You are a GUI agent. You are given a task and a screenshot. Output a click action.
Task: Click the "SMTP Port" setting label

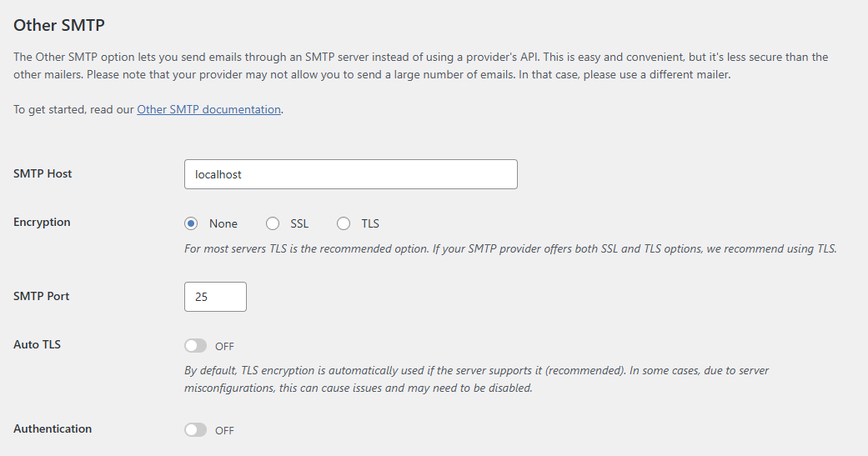point(41,296)
